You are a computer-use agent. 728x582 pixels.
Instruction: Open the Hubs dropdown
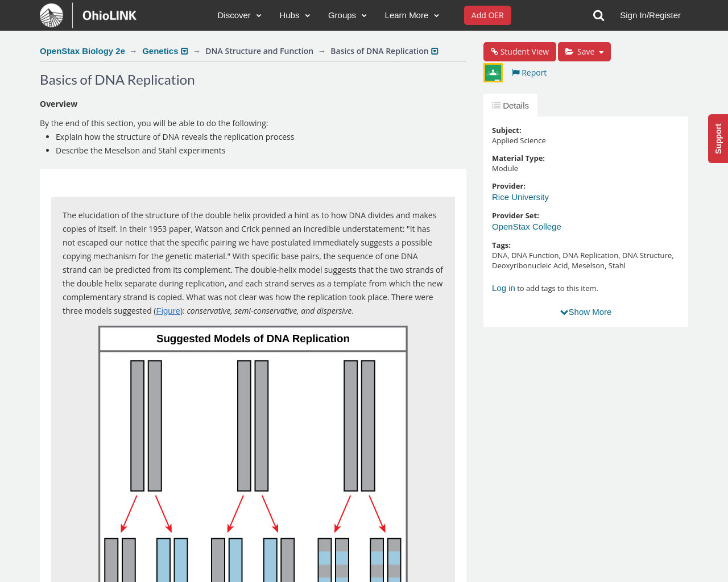[x=294, y=14]
